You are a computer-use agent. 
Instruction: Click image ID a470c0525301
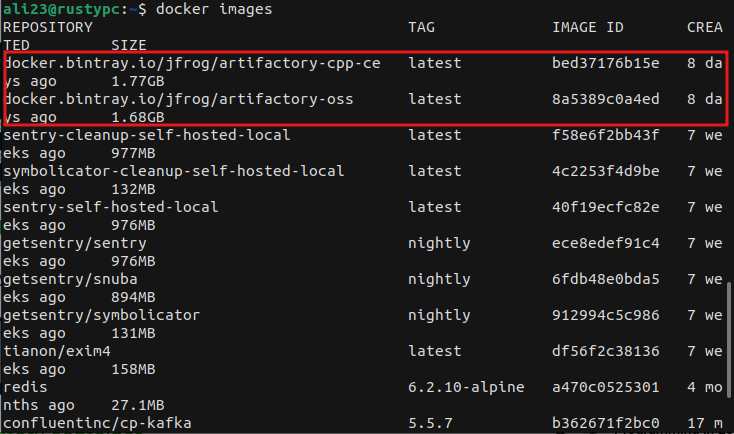point(606,387)
